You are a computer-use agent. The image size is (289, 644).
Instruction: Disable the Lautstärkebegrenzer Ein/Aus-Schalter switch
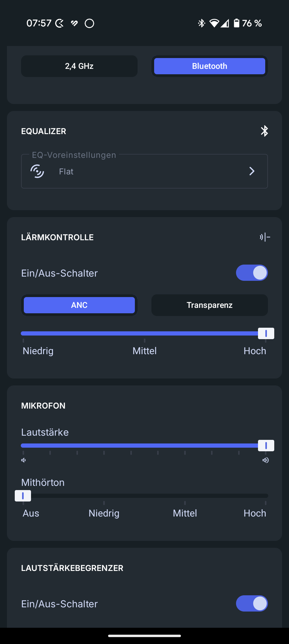coord(252,603)
